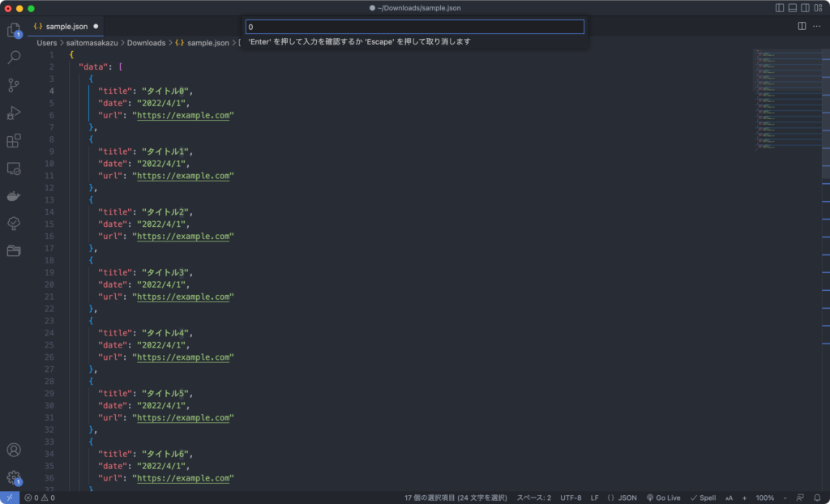Open the line ending selector showing LF
Image resolution: width=830 pixels, height=504 pixels.
[595, 498]
